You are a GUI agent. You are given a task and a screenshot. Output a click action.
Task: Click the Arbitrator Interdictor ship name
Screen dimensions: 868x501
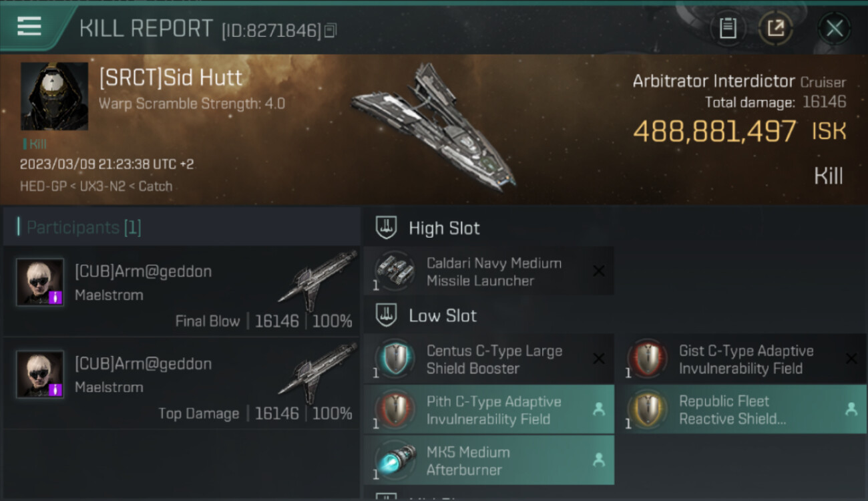click(x=714, y=81)
